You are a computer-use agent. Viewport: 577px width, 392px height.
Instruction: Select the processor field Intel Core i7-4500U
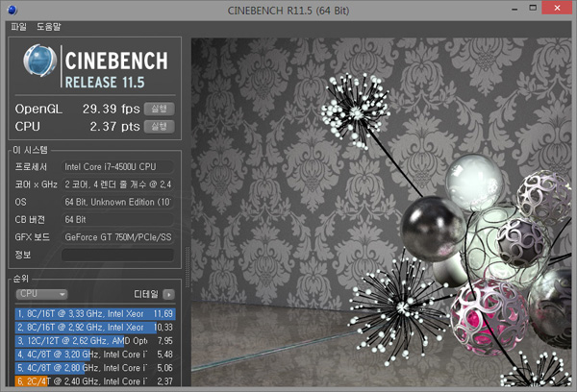pos(118,166)
